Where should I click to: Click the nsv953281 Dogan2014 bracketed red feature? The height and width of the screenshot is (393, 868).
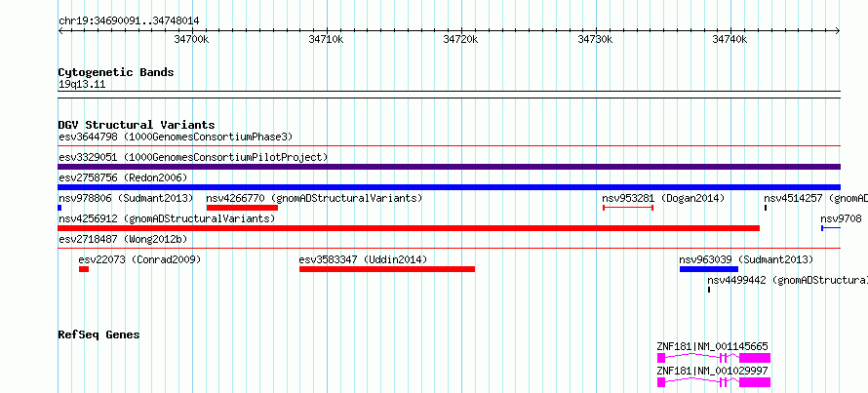pyautogui.click(x=628, y=208)
